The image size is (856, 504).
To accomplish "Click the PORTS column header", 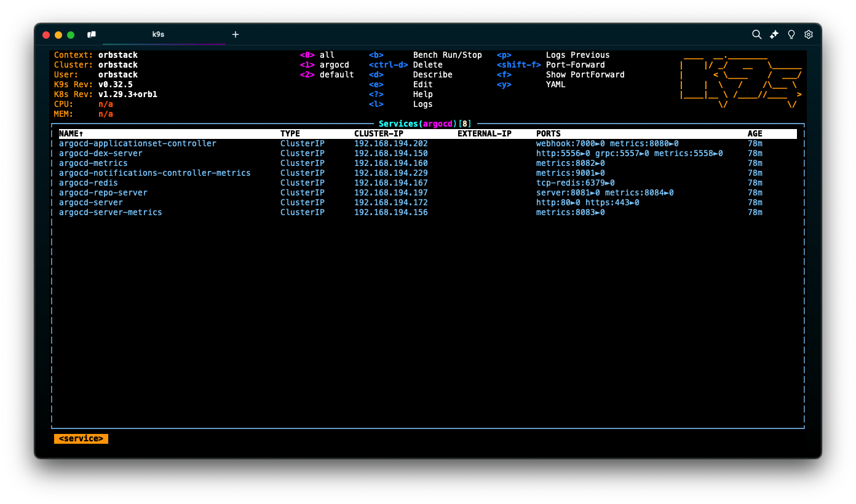I will (549, 133).
